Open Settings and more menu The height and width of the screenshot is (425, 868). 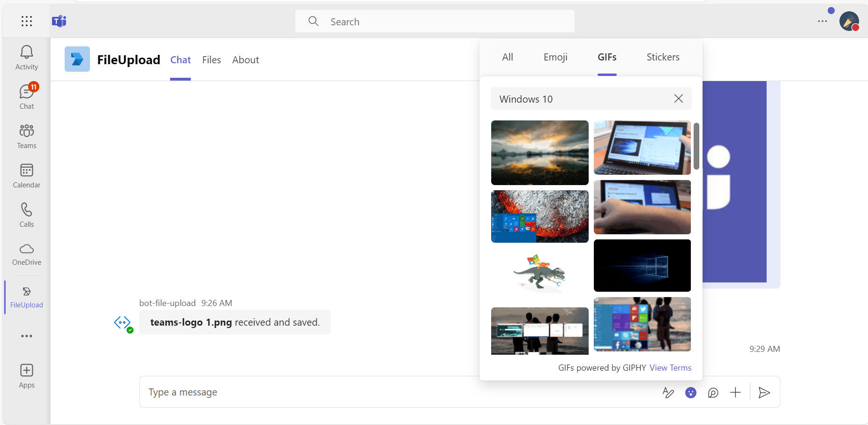click(x=823, y=21)
